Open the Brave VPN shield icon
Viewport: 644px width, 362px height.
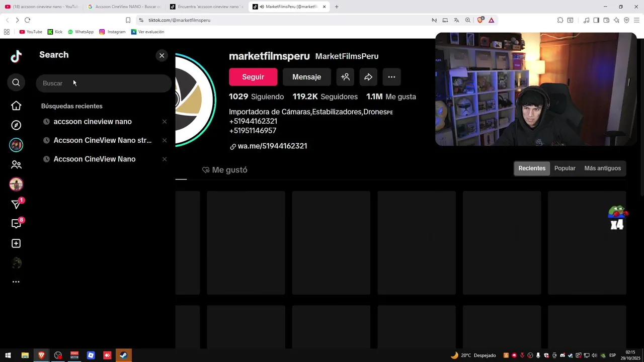point(626,20)
